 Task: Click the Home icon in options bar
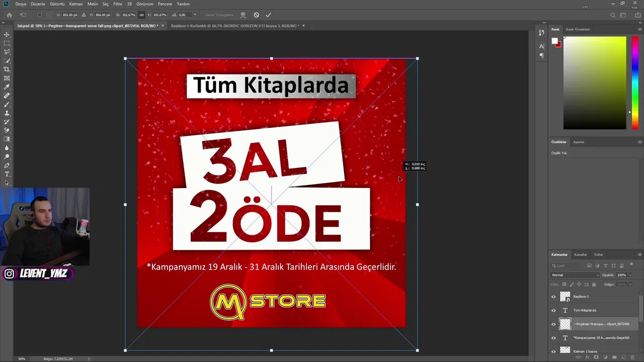[9, 15]
